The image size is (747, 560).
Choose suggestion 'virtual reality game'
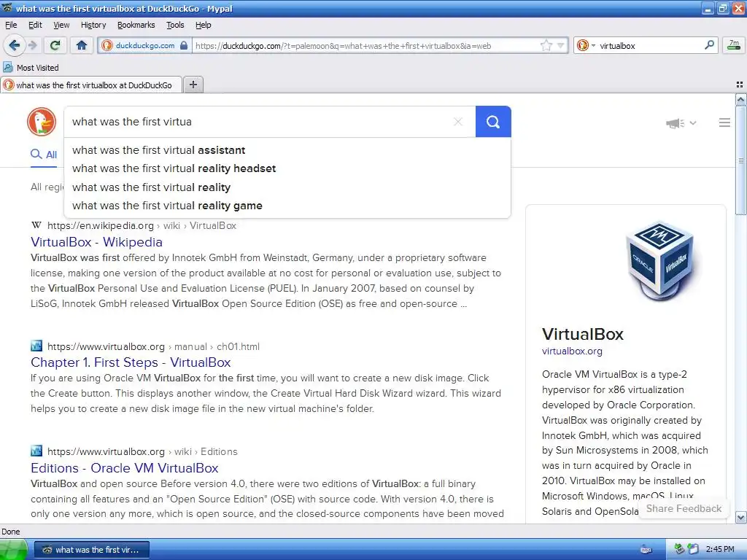click(287, 206)
